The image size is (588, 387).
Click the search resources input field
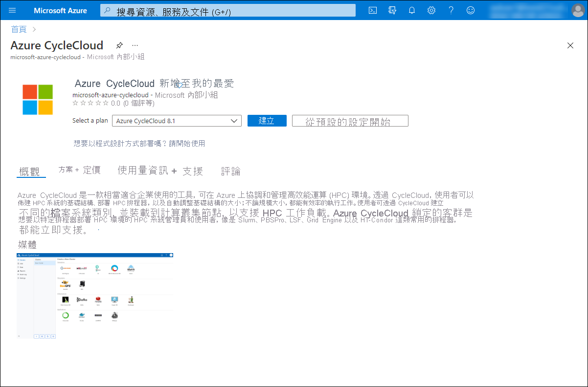226,10
